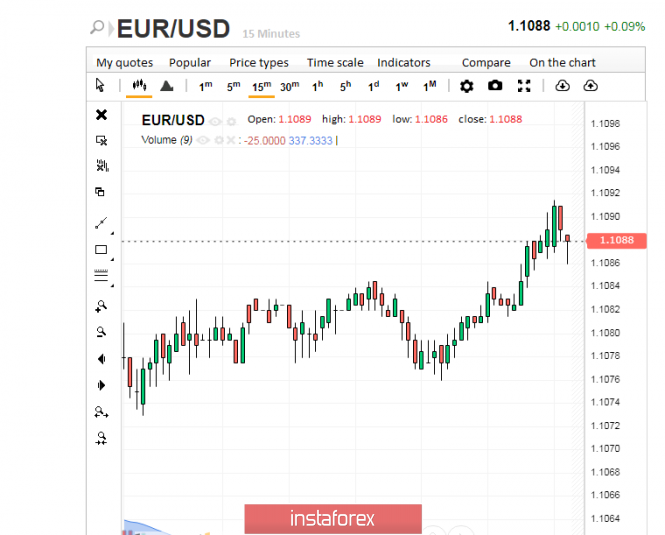Toggle fullscreen chart mode
Viewport: 665px width, 535px height.
coord(524,86)
